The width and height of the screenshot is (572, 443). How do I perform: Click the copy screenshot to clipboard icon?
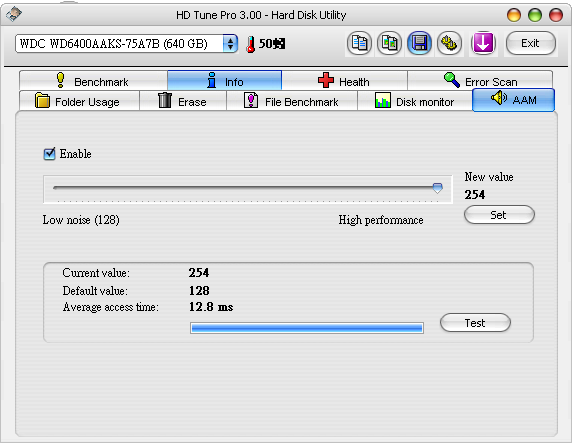click(389, 43)
